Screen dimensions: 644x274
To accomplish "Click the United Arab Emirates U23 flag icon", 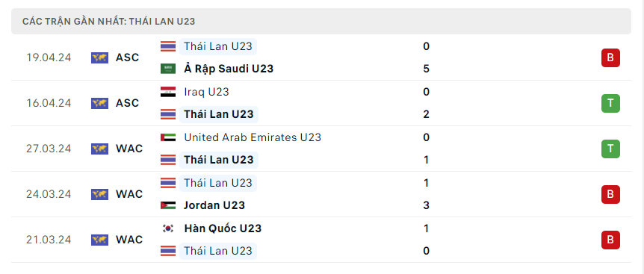I will tap(168, 137).
